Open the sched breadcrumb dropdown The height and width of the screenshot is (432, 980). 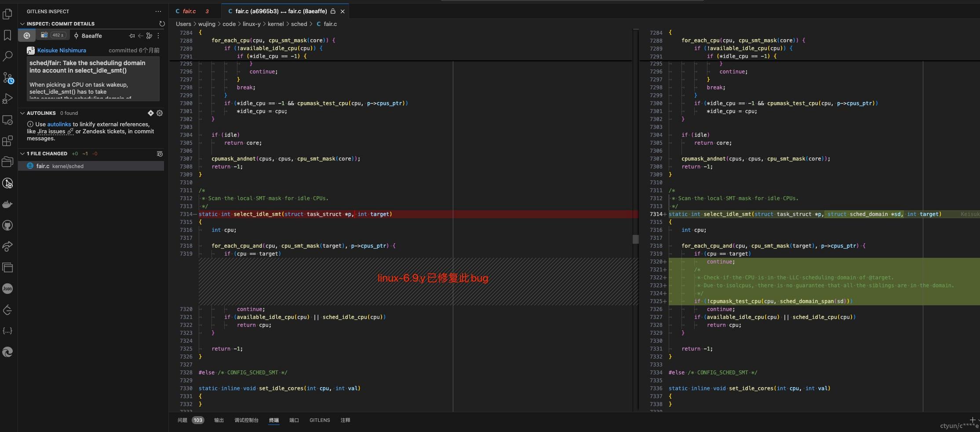(299, 24)
